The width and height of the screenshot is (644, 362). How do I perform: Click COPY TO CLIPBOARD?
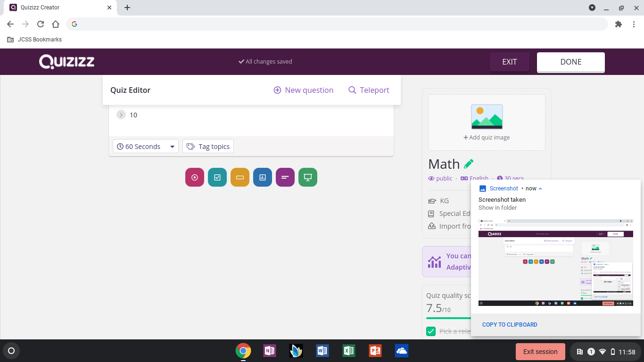tap(510, 324)
